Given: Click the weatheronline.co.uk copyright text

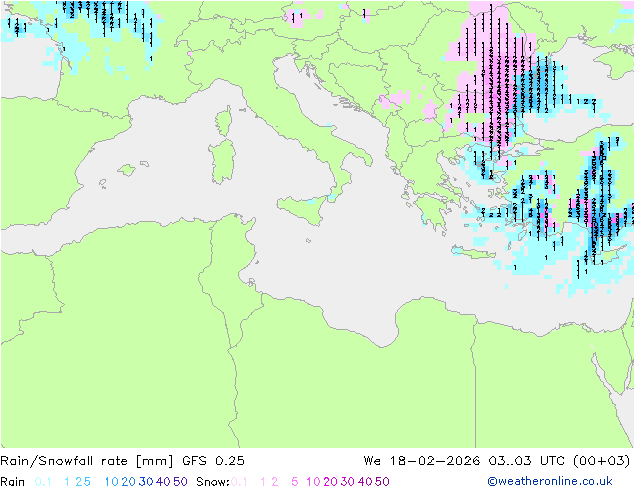Looking at the screenshot, I should coord(550,481).
